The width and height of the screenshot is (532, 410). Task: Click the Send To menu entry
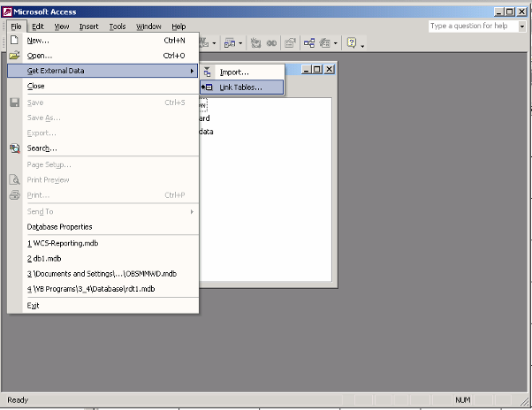(103, 211)
